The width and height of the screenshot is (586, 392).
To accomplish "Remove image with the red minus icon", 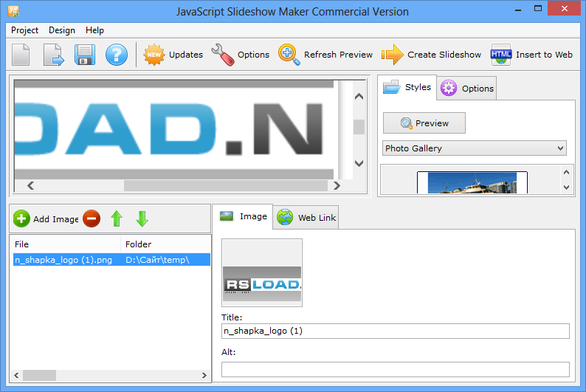I will click(x=92, y=219).
